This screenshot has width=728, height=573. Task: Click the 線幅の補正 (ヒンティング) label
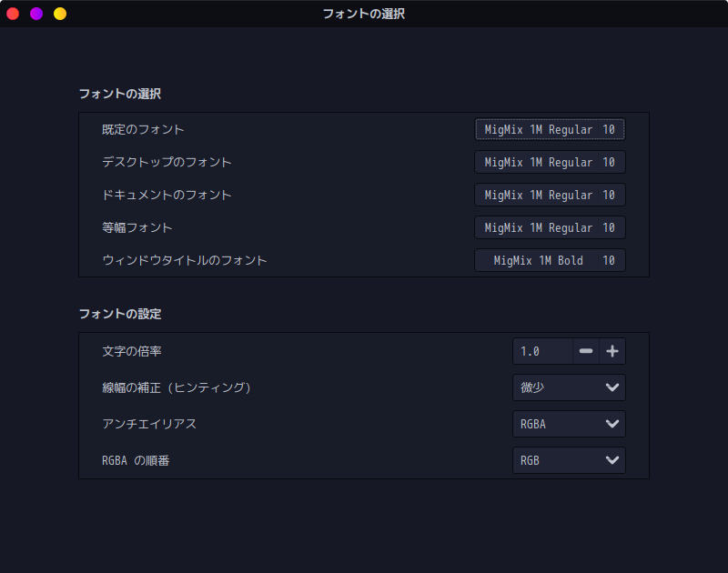click(177, 387)
